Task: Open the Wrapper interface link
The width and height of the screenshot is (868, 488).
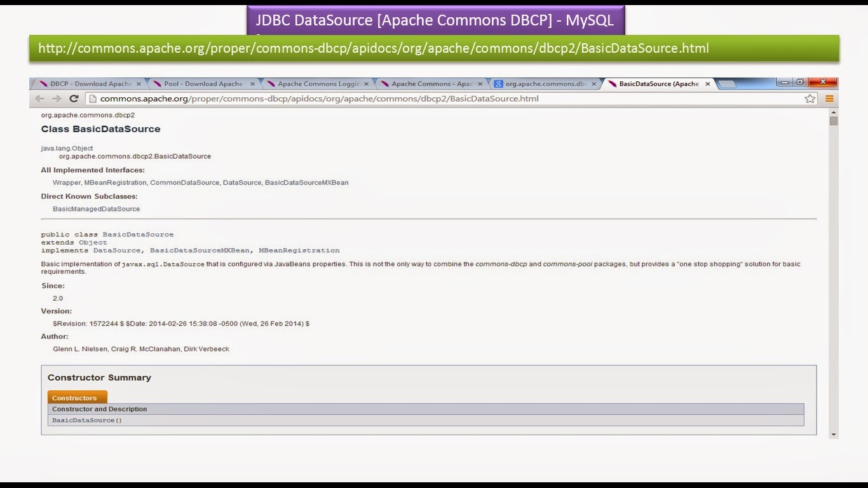Action: (x=66, y=182)
